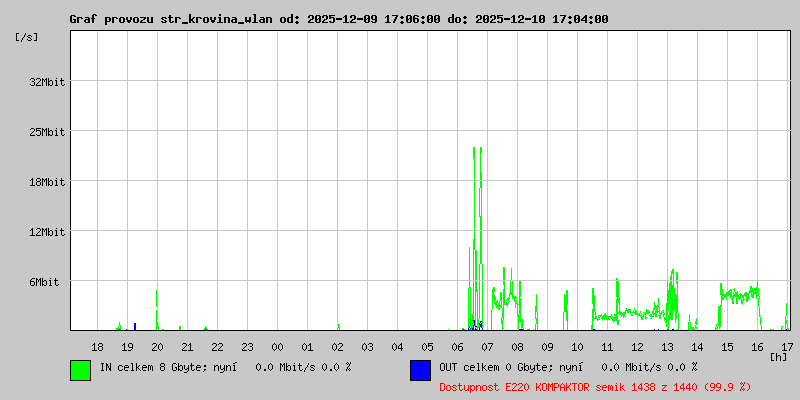
Task: Click the hour label 18 on x-axis
Action: click(x=97, y=347)
